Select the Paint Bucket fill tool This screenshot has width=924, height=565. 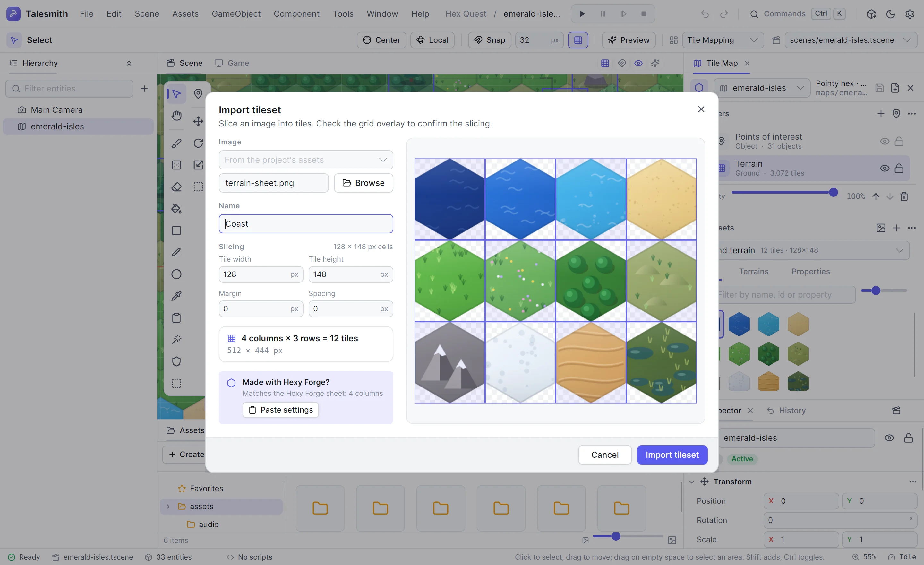[x=176, y=209]
